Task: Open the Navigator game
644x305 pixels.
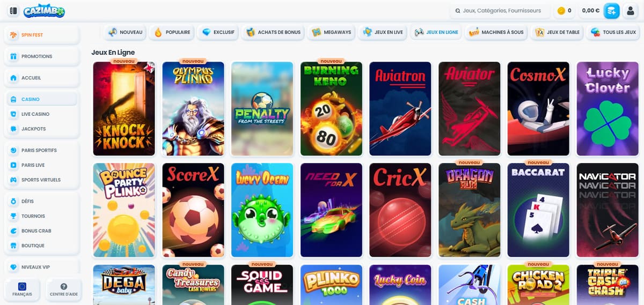Action: point(608,210)
